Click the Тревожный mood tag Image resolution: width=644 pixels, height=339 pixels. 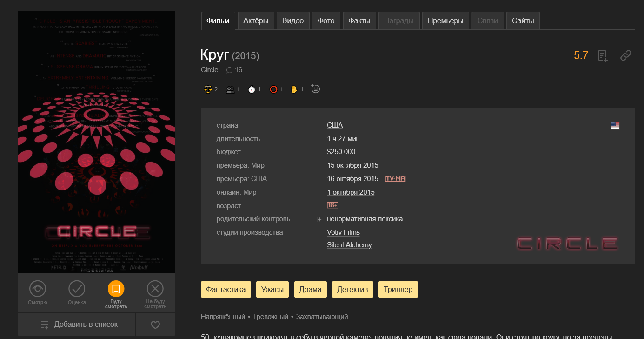[271, 317]
